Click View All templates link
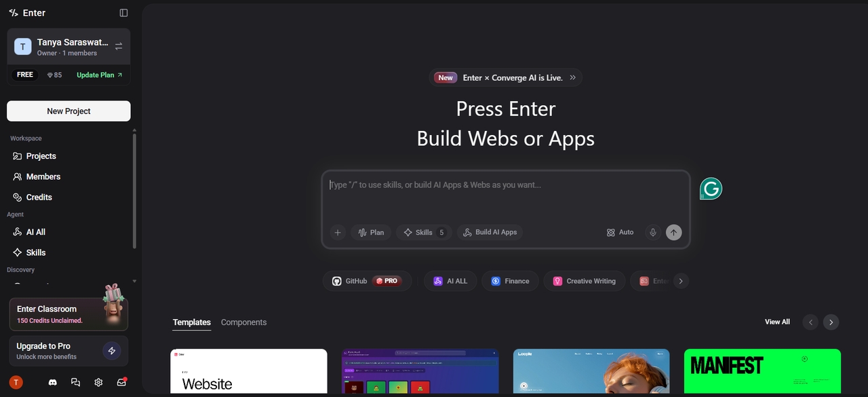This screenshot has width=868, height=397. click(777, 322)
